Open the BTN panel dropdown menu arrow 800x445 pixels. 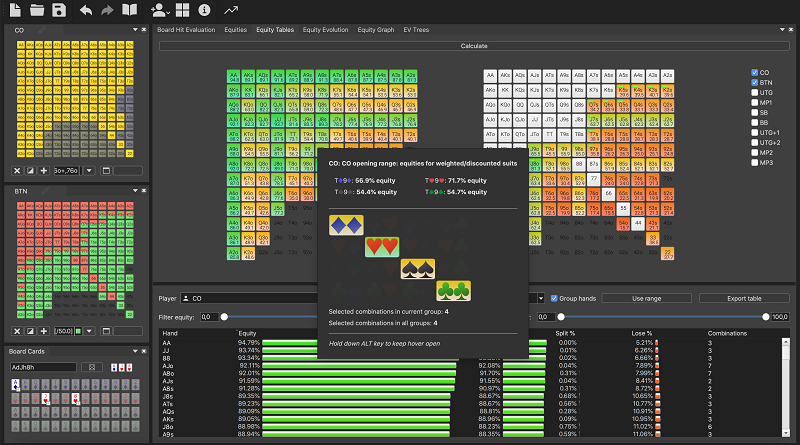click(135, 190)
